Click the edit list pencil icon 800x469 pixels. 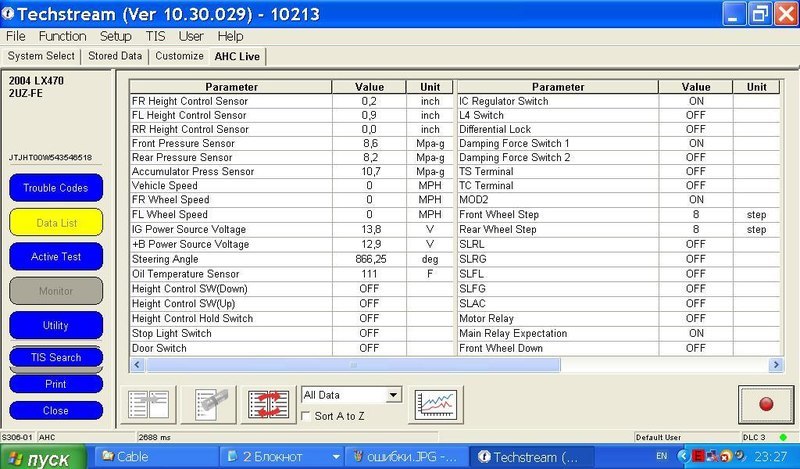[206, 404]
